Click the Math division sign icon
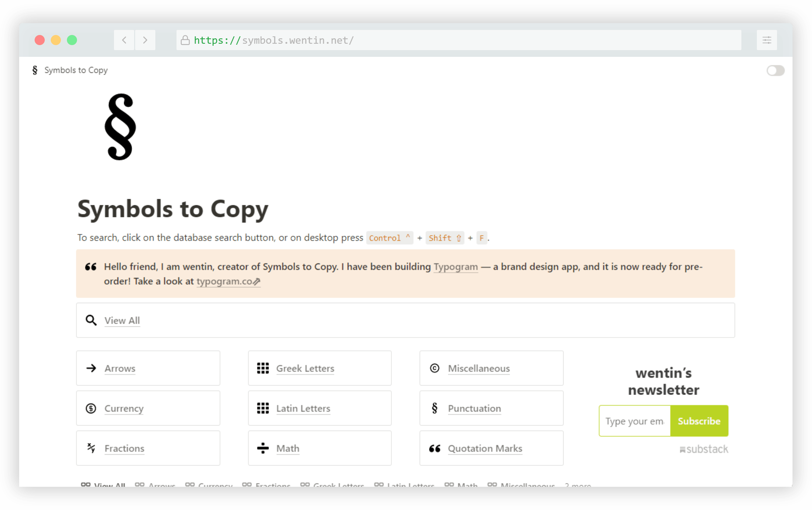812x510 pixels. pos(263,448)
